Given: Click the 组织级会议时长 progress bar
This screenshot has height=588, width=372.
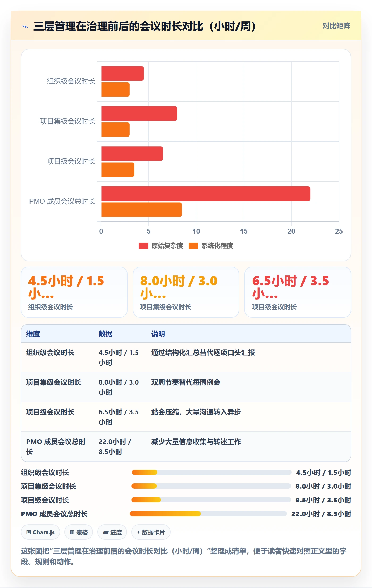Looking at the screenshot, I should [212, 472].
